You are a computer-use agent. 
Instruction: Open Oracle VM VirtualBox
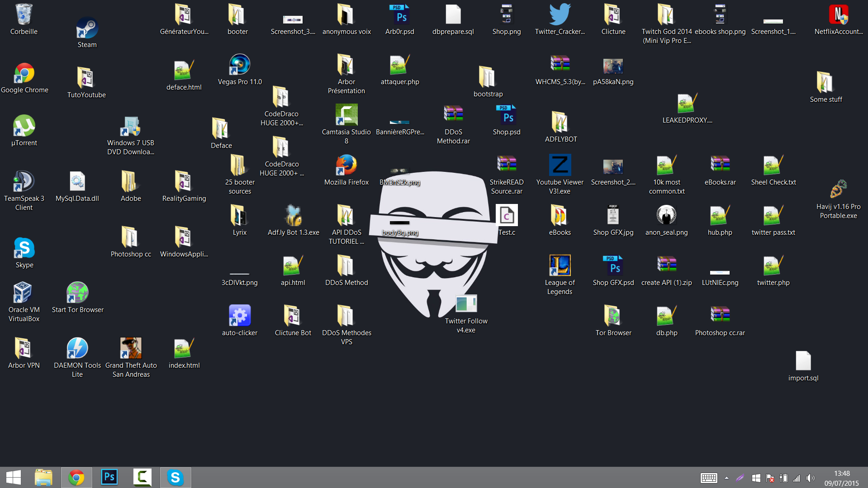click(x=24, y=302)
